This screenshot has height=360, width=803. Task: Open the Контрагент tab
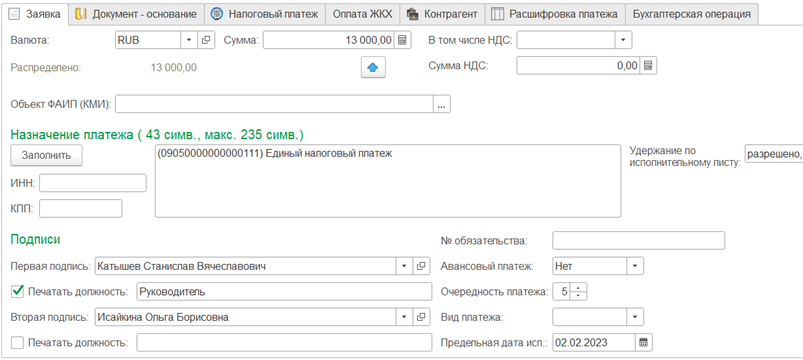click(442, 14)
